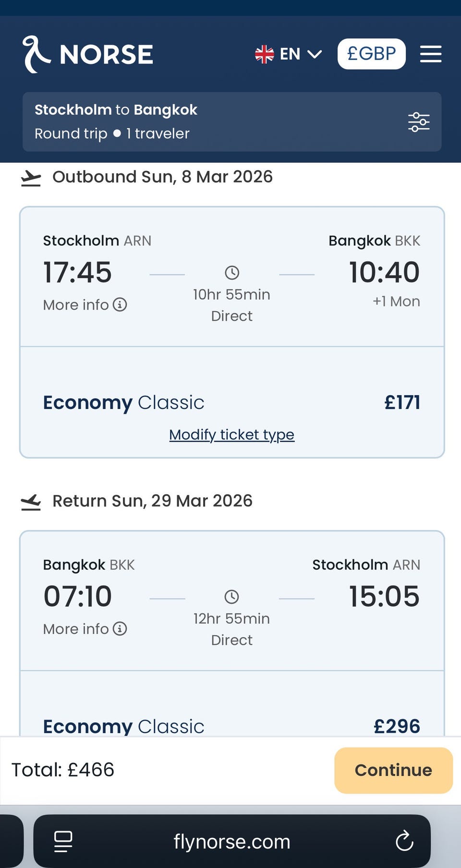This screenshot has width=461, height=868.
Task: Click Modify ticket type link
Action: [231, 434]
